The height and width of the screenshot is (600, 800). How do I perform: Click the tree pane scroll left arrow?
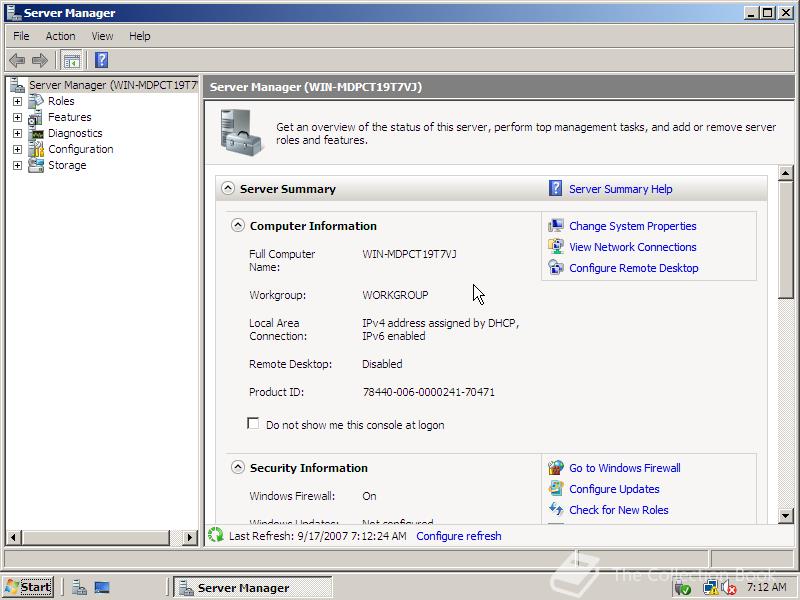[14, 537]
